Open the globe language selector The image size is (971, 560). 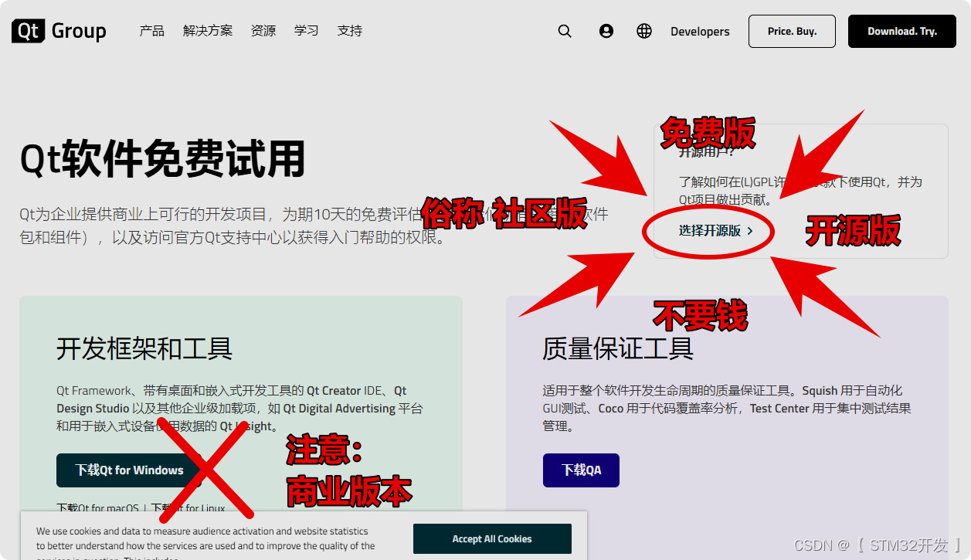644,31
